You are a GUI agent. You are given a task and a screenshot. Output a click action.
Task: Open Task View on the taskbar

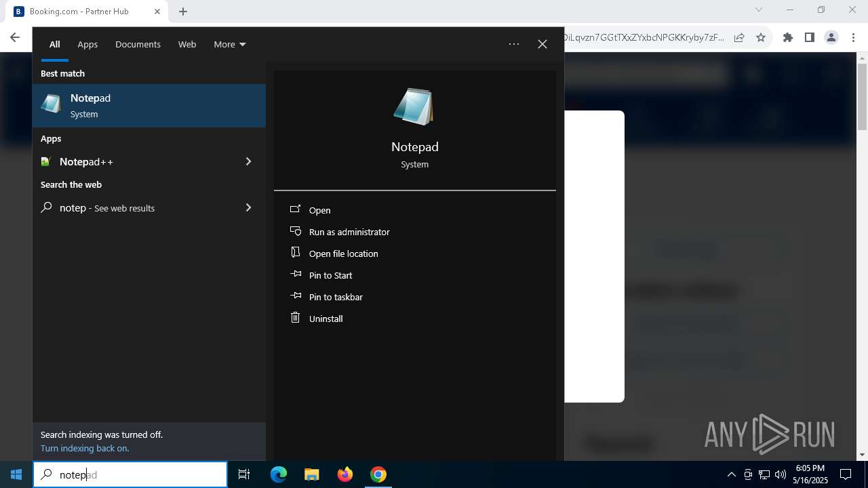pyautogui.click(x=244, y=474)
